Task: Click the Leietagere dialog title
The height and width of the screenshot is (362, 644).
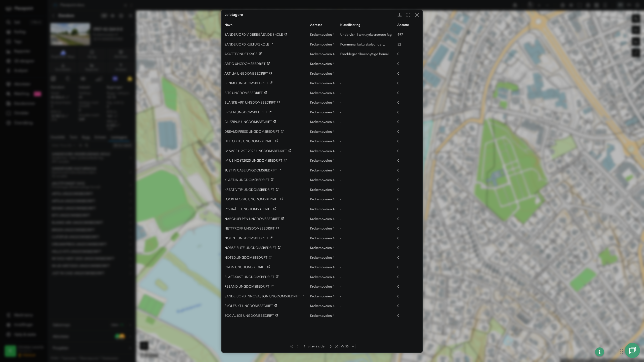Action: pyautogui.click(x=234, y=15)
